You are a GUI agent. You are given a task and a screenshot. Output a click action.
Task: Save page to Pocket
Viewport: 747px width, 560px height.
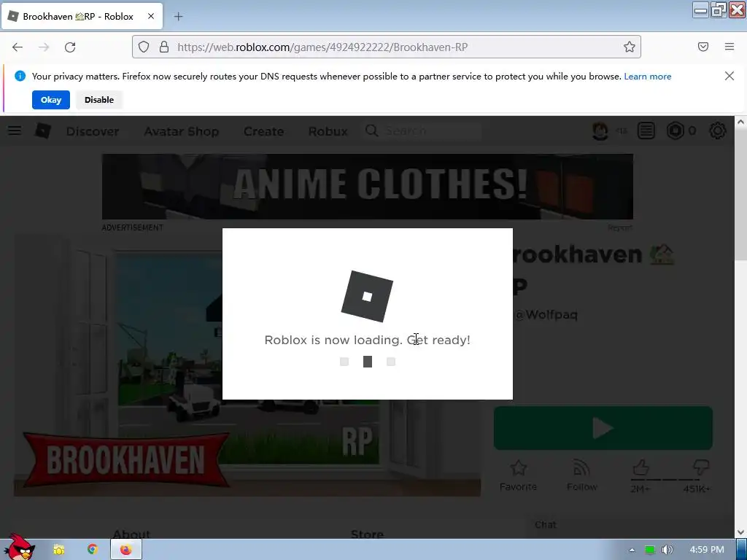703,47
